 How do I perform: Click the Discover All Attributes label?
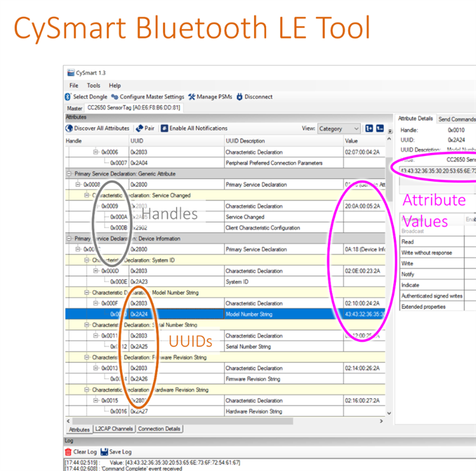[102, 129]
